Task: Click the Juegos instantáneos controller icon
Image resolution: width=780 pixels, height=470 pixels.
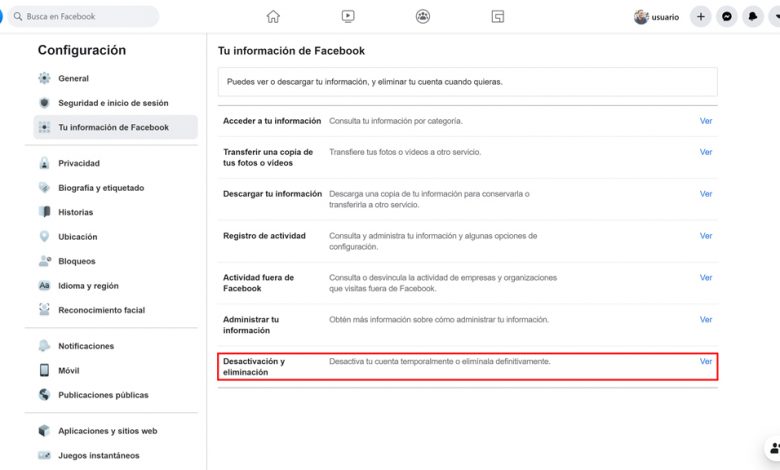Action: point(44,455)
